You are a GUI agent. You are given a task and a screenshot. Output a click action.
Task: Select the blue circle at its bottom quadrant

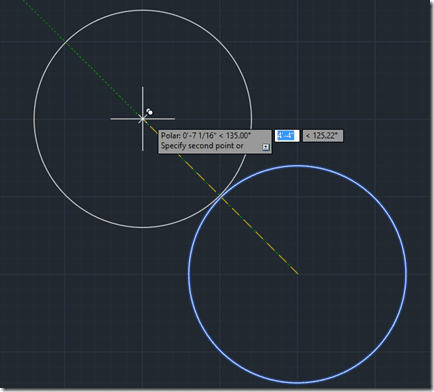[x=298, y=383]
